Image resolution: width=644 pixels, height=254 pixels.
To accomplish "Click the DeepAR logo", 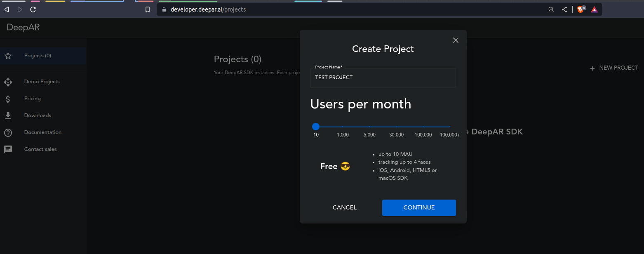I will pos(23,27).
